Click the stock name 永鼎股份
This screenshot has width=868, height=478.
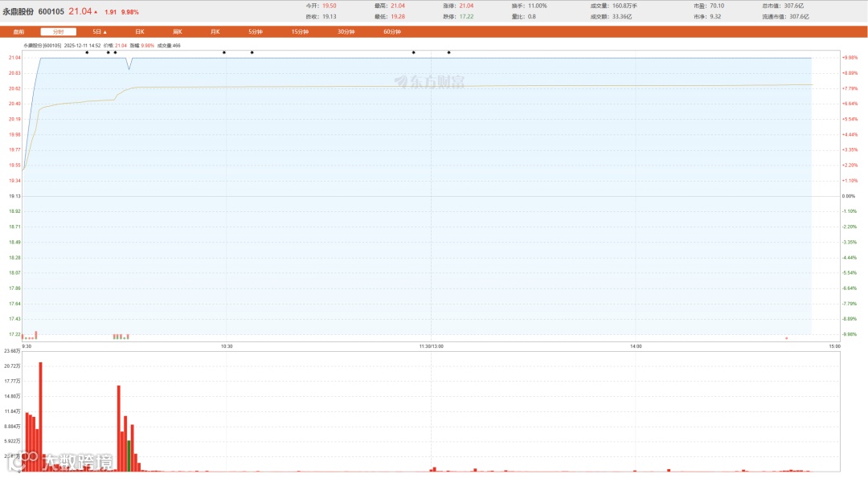[x=18, y=11]
